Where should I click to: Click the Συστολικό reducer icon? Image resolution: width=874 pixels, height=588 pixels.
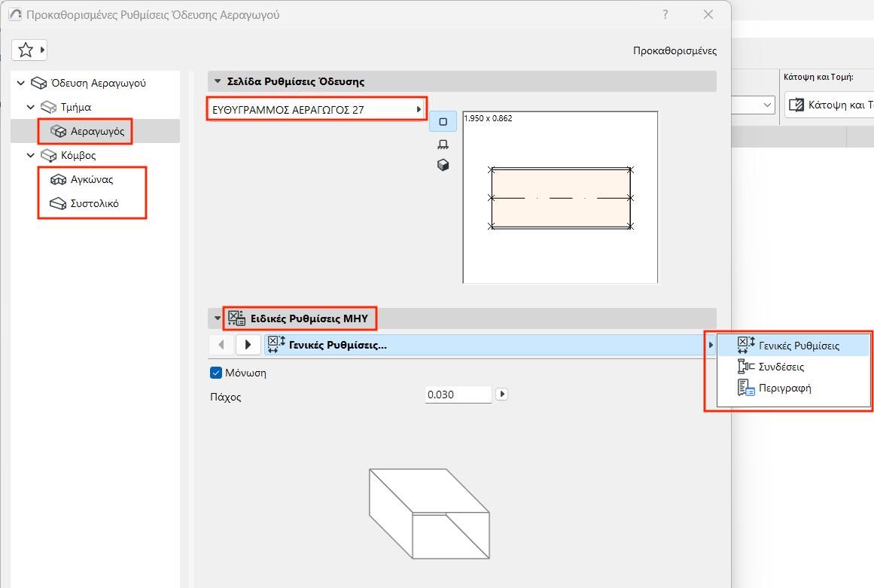(59, 203)
